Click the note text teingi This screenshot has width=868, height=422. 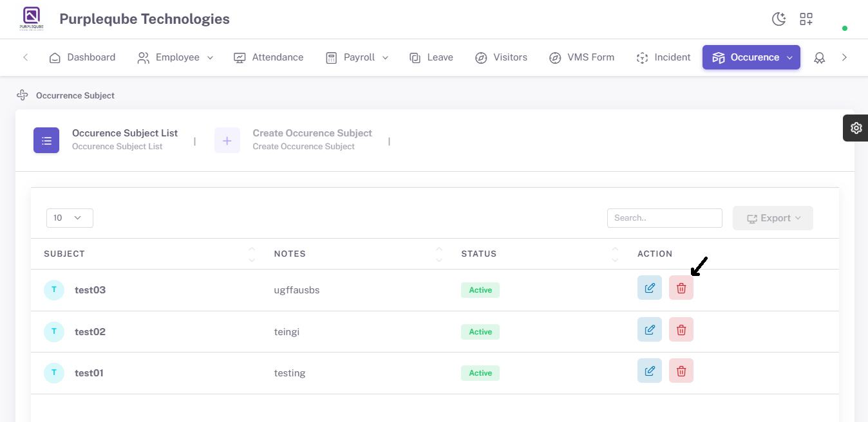[287, 332]
